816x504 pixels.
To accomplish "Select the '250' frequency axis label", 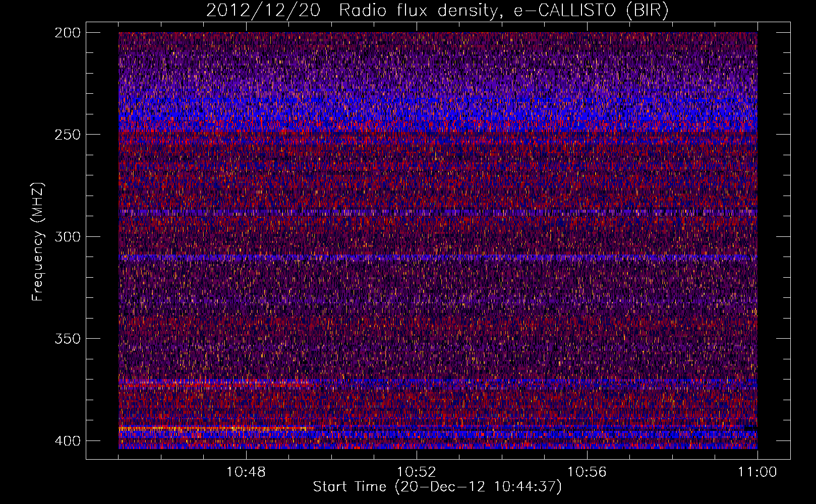I will [x=67, y=135].
